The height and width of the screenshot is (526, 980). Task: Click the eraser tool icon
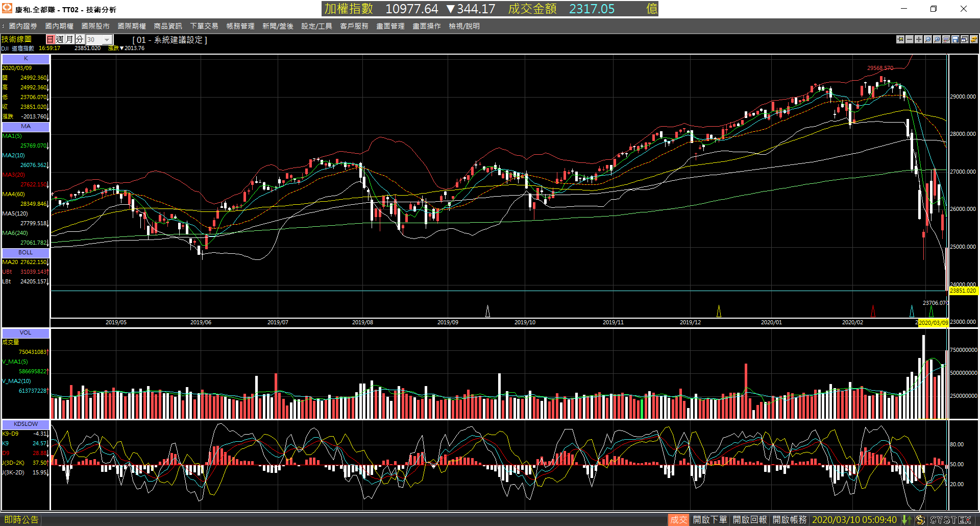point(946,39)
